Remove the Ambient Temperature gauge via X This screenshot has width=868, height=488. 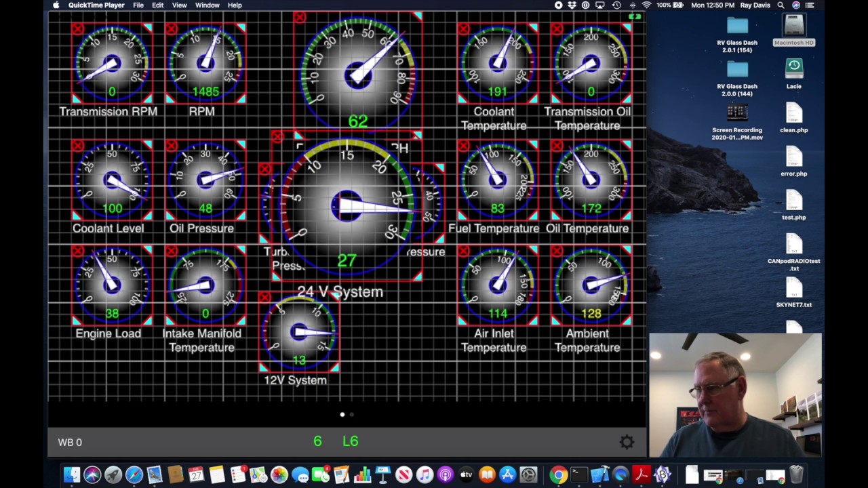[x=557, y=251]
